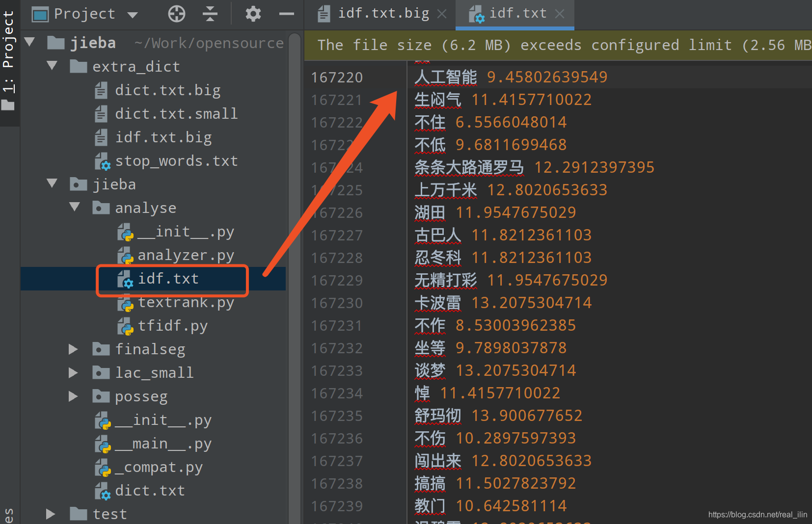Screen dimensions: 812x524
Task: Click the word 无精打采 in editor
Action: (445, 280)
